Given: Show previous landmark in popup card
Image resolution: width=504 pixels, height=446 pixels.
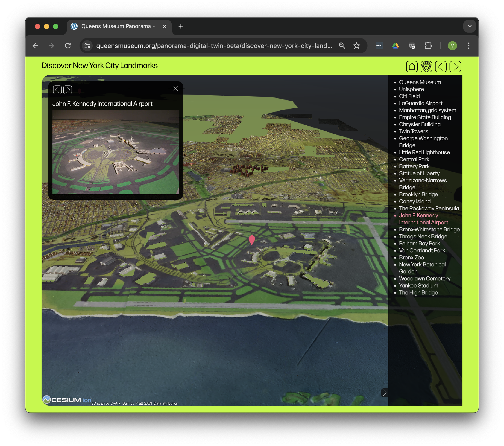Looking at the screenshot, I should [x=57, y=90].
